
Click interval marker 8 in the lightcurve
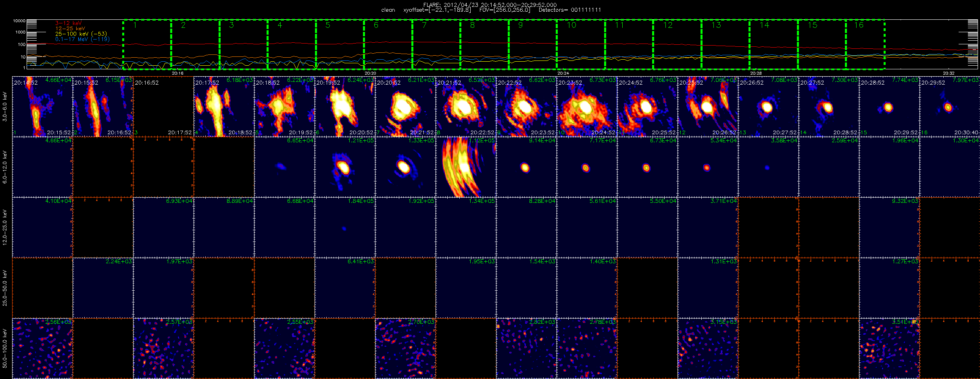click(472, 25)
